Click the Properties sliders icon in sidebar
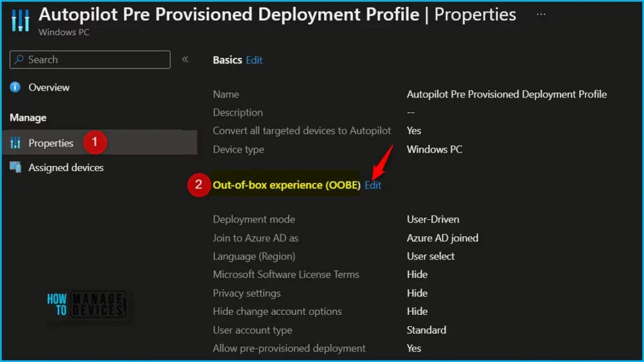 point(15,143)
